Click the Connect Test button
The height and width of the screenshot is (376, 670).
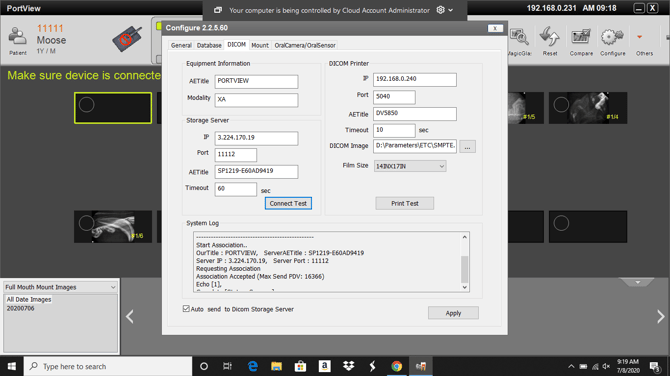pos(288,203)
